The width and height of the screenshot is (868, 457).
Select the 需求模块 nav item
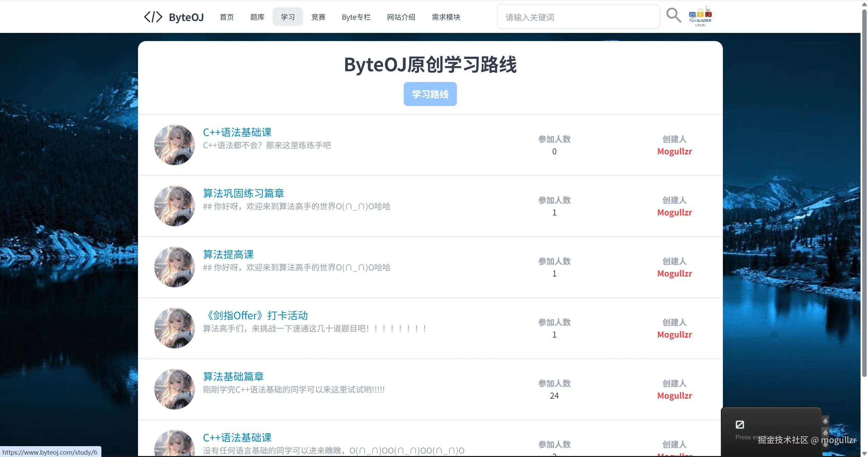click(x=446, y=17)
